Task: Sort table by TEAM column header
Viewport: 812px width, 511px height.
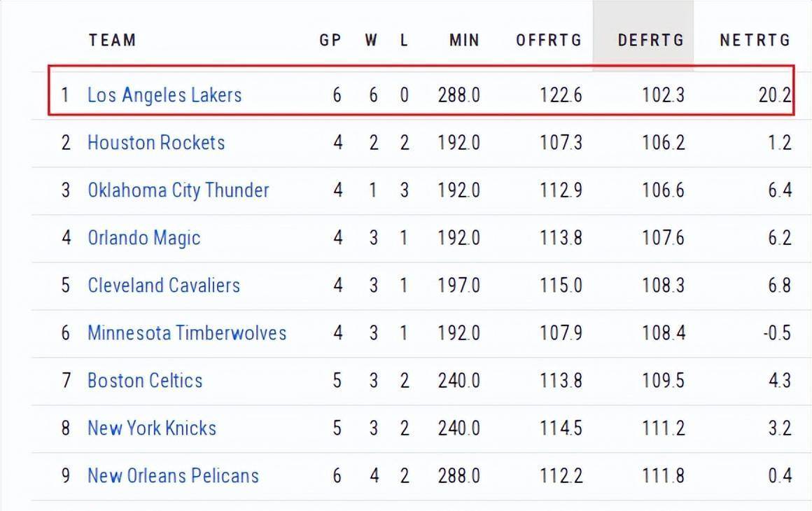Action: 112,40
